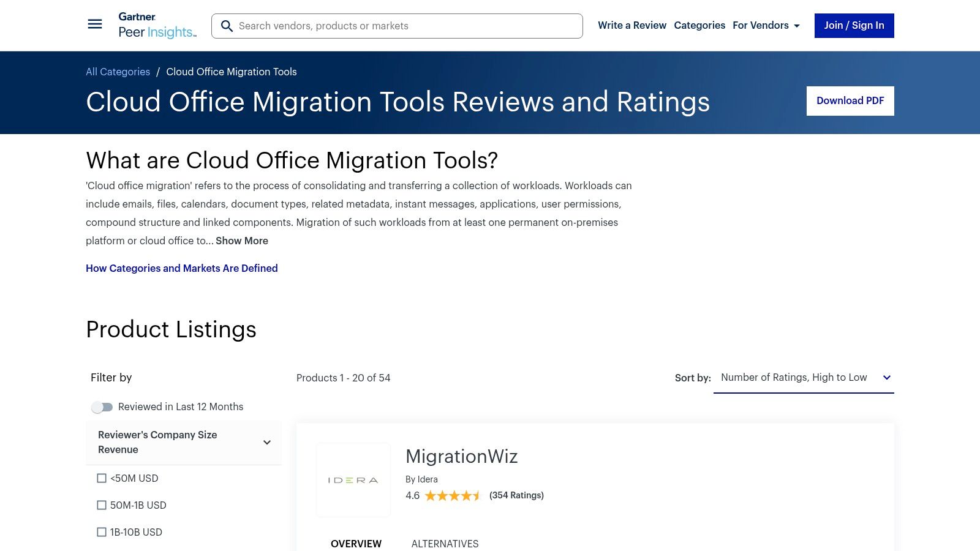Check the <50M USD filter
980x551 pixels.
click(x=102, y=478)
